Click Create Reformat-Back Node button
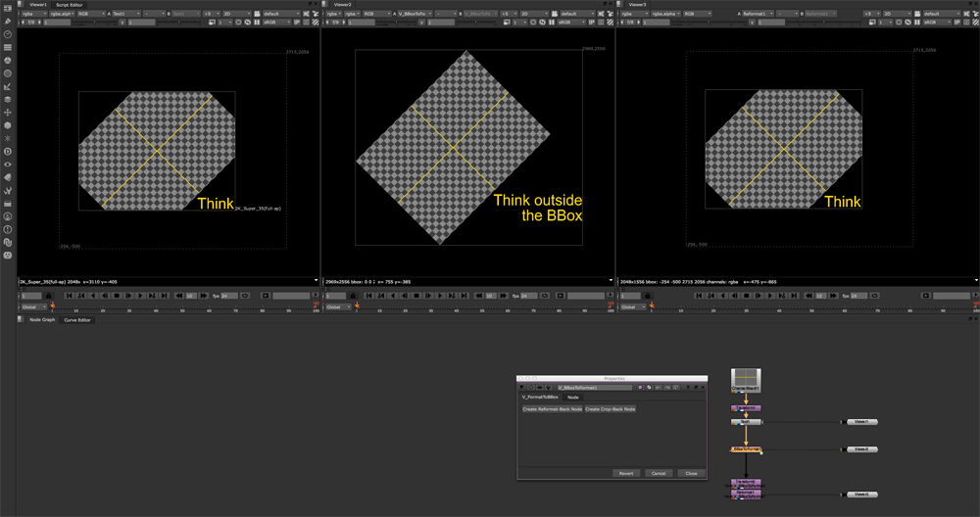The image size is (980, 517). tap(553, 409)
